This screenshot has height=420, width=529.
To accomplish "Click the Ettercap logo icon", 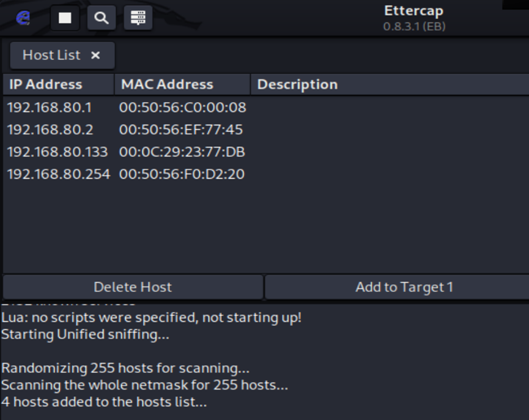I will [23, 18].
